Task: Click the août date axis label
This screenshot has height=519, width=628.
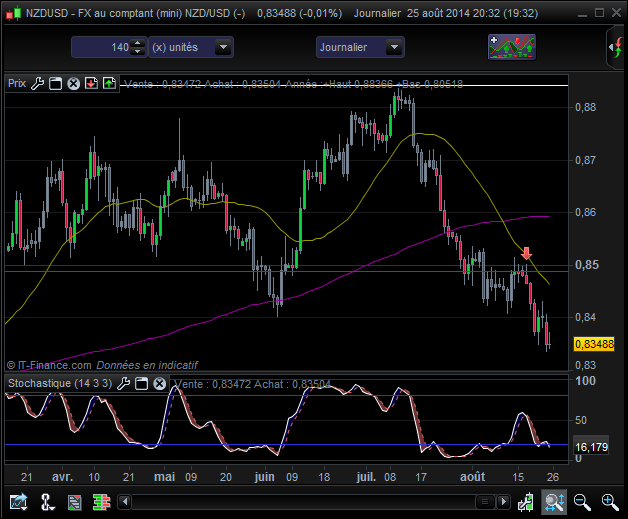Action: pos(473,477)
